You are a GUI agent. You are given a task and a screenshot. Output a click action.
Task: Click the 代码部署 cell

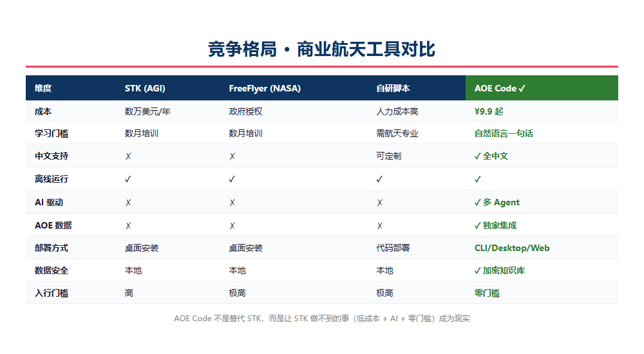[393, 248]
